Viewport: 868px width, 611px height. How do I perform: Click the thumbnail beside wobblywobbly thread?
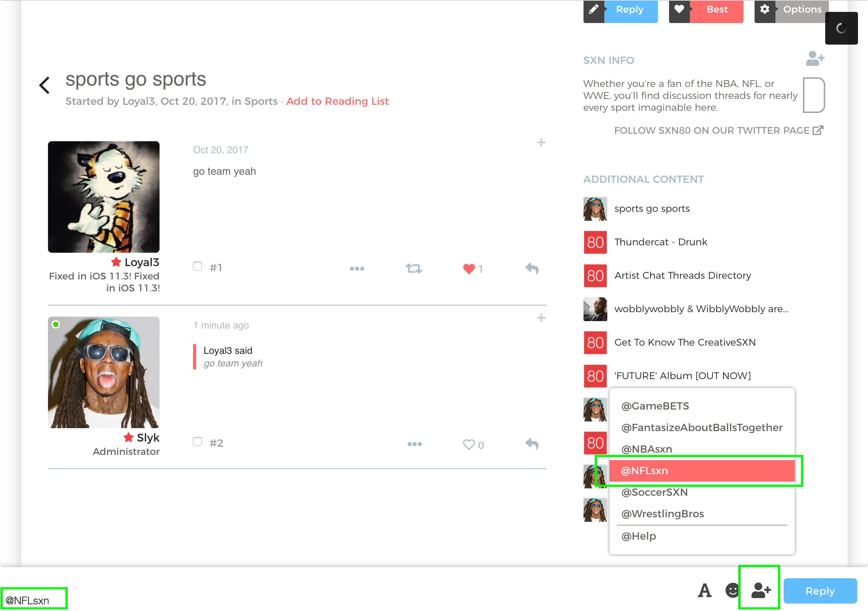pos(595,309)
